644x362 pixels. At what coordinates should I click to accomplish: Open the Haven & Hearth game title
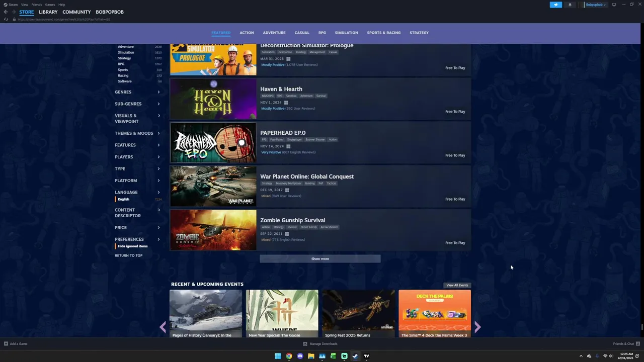281,89
